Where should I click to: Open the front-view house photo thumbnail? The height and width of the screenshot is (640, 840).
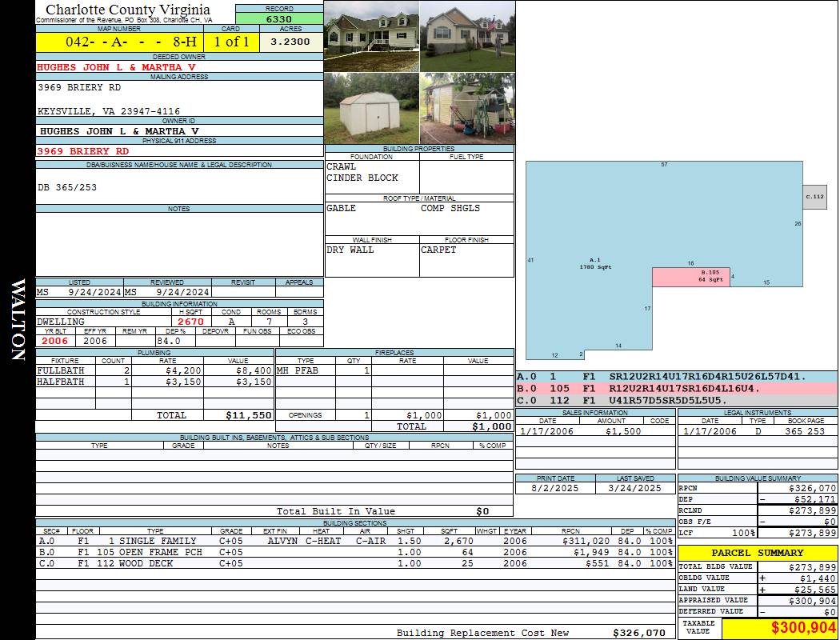point(371,36)
